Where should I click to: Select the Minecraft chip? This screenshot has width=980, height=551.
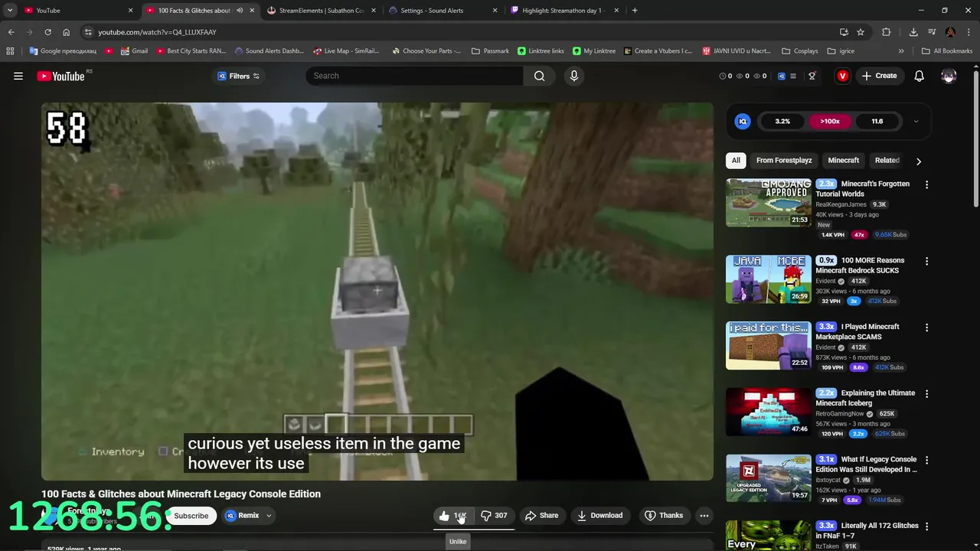tap(843, 160)
